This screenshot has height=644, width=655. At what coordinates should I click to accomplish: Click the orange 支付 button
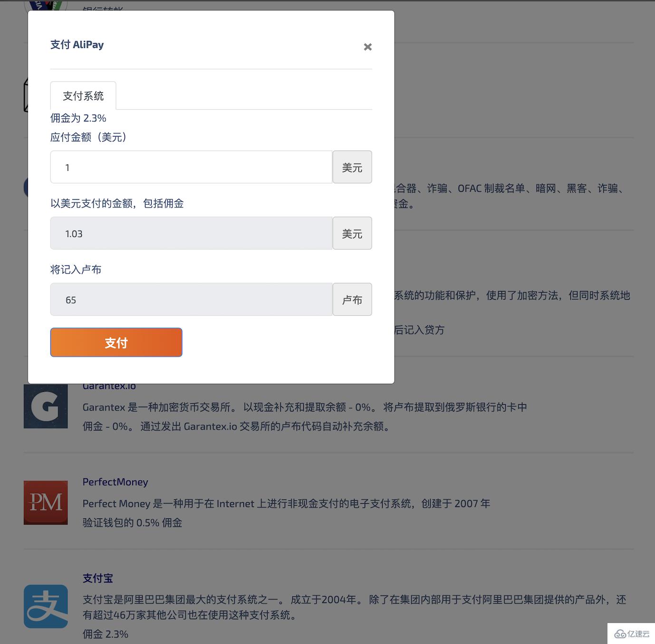pyautogui.click(x=116, y=342)
